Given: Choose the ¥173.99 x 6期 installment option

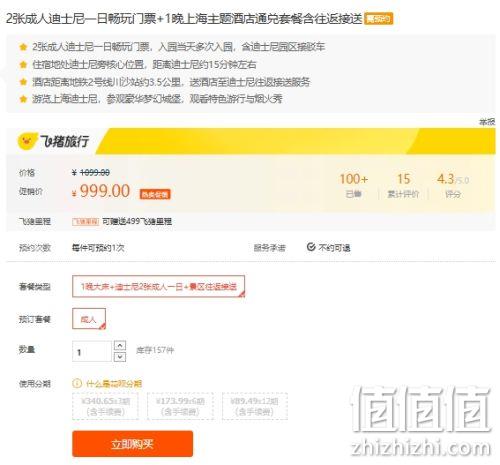Looking at the screenshot, I should click(x=180, y=406).
